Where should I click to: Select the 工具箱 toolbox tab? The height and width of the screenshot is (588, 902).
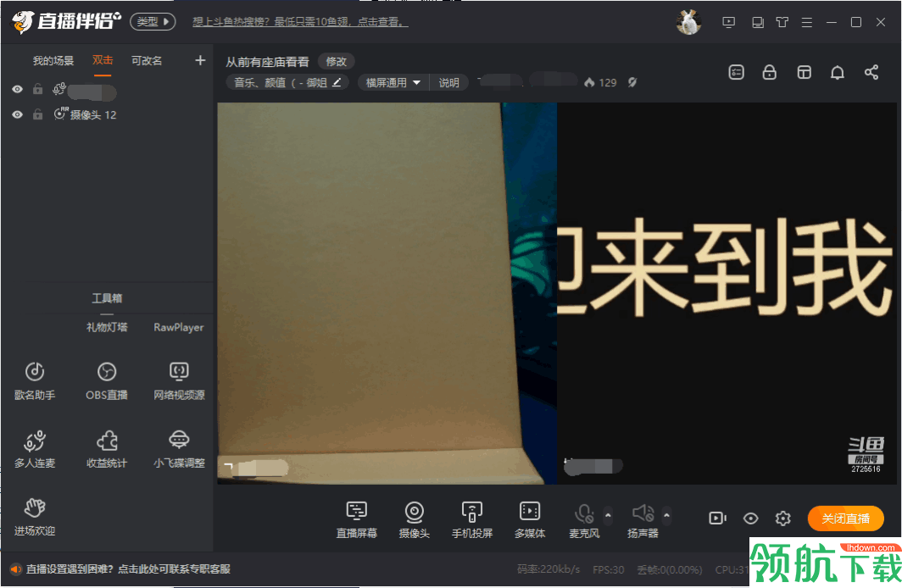click(107, 297)
